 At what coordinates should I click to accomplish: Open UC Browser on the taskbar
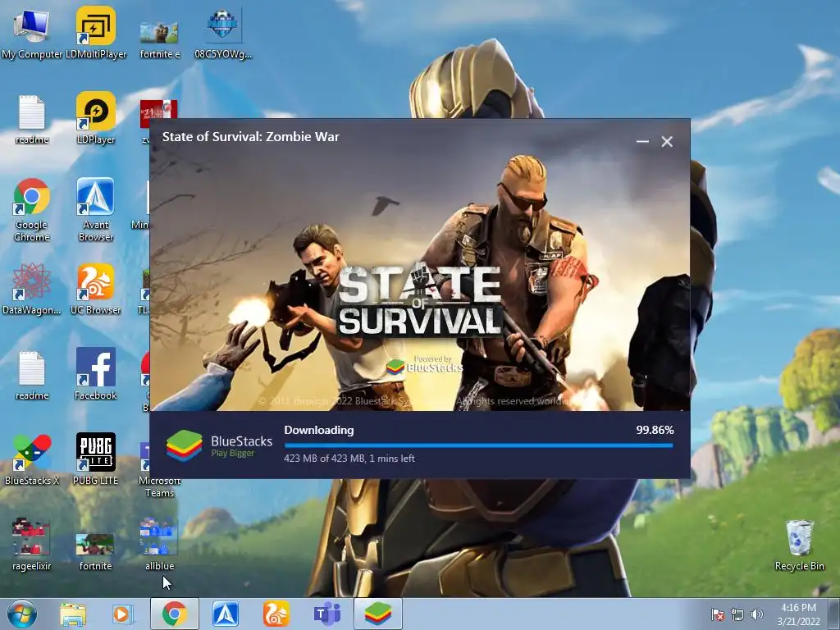[276, 614]
